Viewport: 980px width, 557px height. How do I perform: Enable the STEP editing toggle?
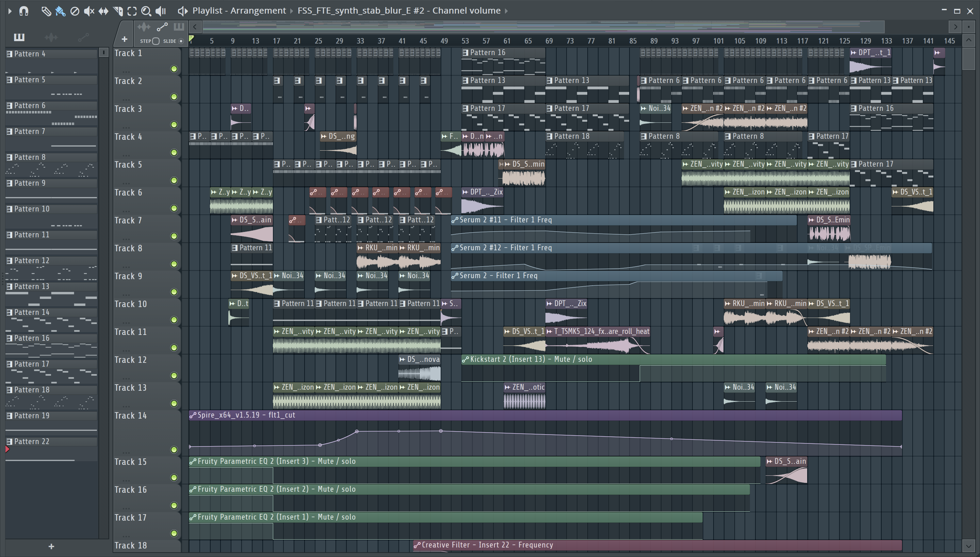click(x=156, y=41)
